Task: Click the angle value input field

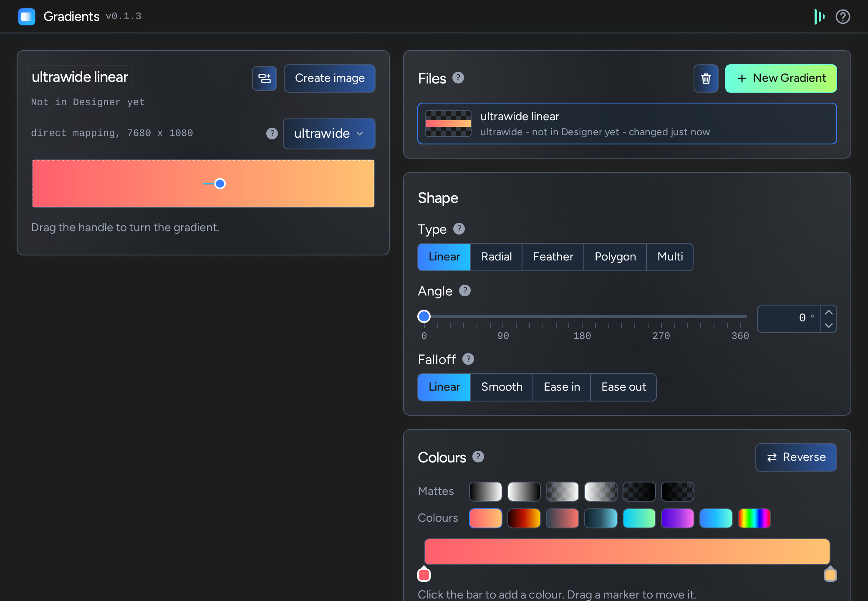Action: [x=789, y=319]
